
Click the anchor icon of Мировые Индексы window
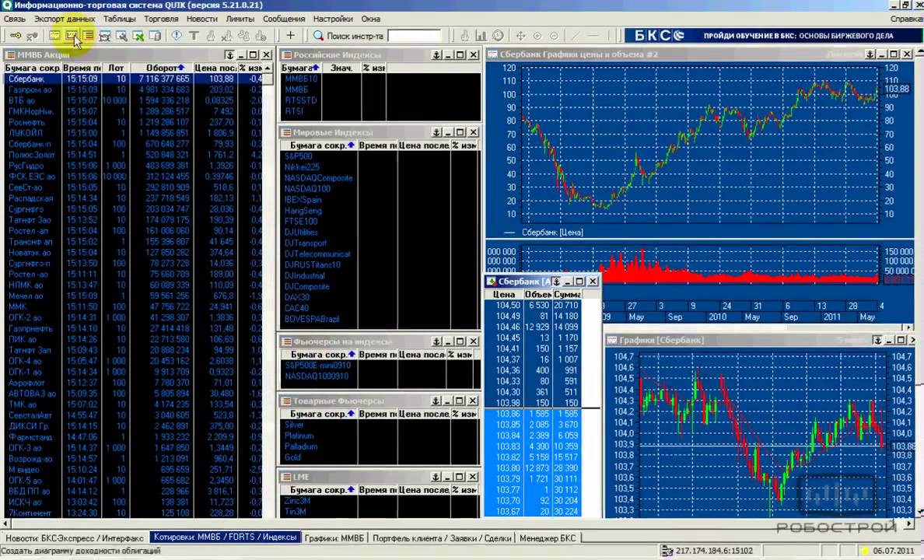(436, 132)
